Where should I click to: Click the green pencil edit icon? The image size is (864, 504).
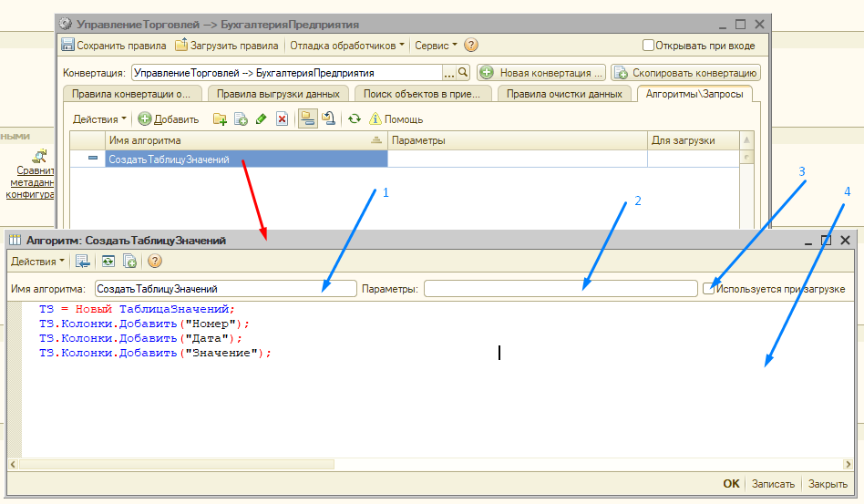pos(262,119)
